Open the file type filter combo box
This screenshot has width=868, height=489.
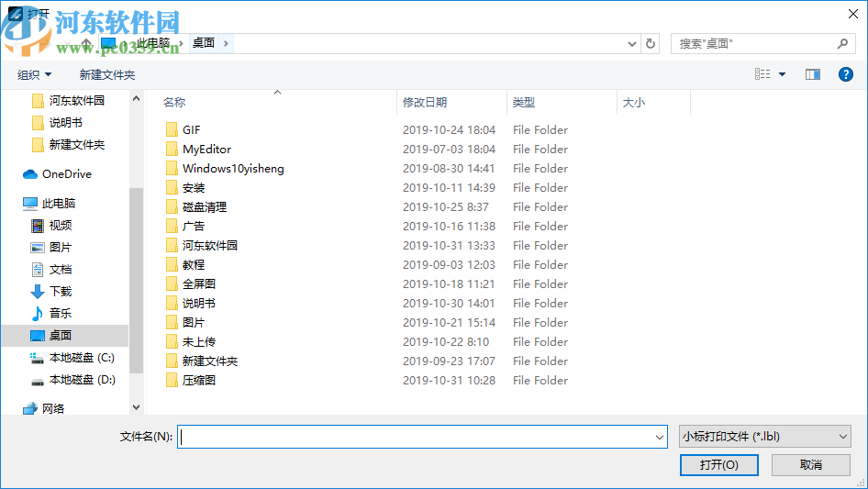[765, 437]
